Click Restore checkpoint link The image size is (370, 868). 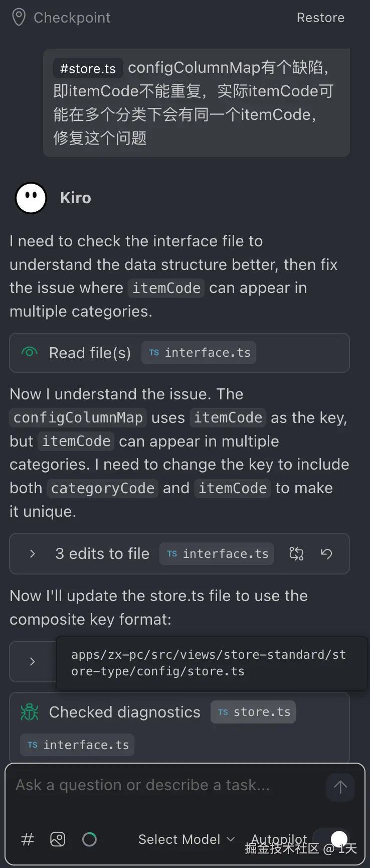pyautogui.click(x=320, y=18)
